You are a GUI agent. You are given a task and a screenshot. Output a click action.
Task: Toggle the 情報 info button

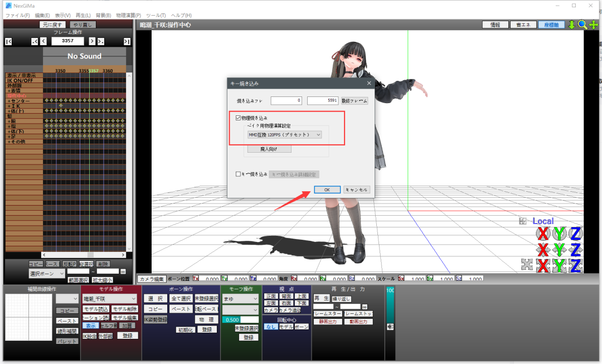(496, 25)
